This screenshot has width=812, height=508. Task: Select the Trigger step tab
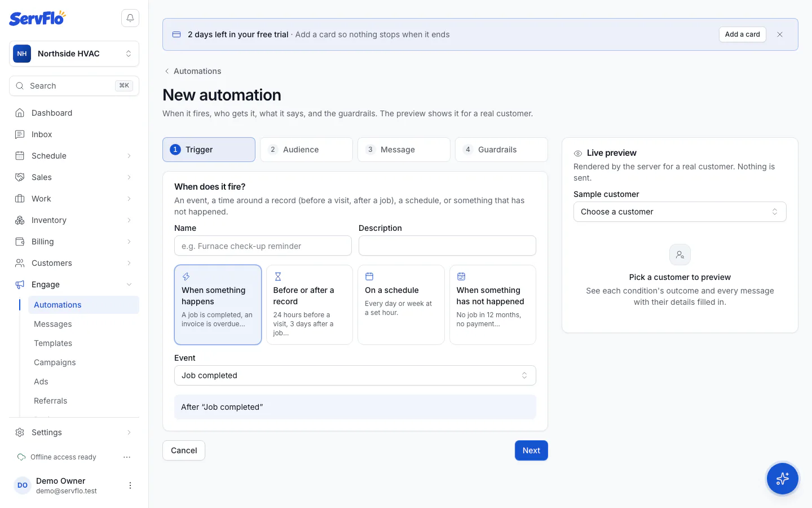pyautogui.click(x=209, y=150)
